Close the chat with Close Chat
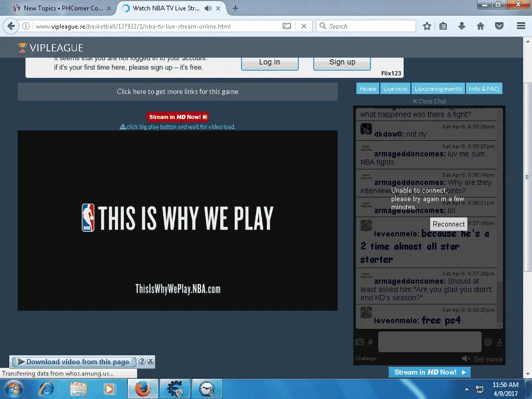The height and width of the screenshot is (399, 532). pos(429,101)
